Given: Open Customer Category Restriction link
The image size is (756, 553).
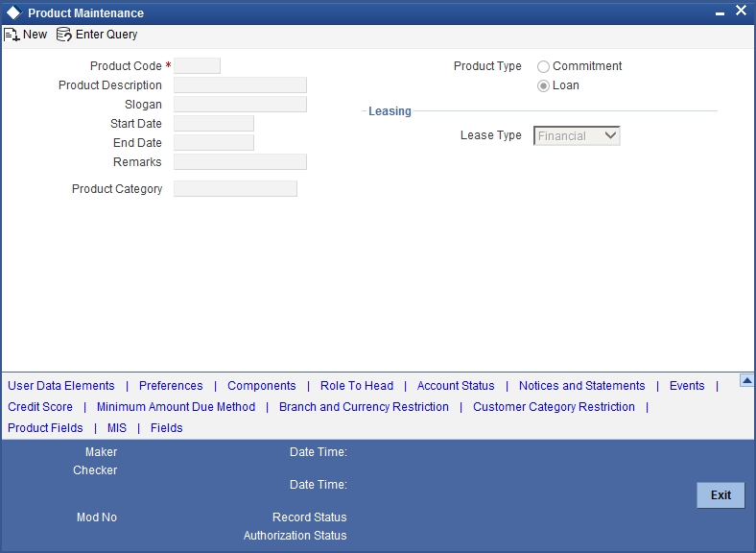Looking at the screenshot, I should pyautogui.click(x=554, y=407).
